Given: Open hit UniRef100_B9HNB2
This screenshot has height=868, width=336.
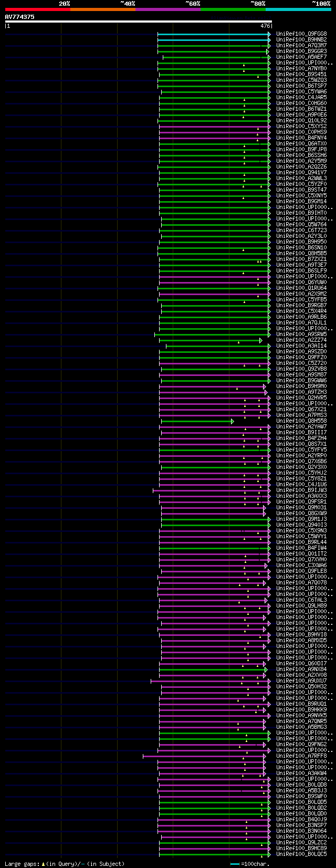Looking at the screenshot, I should tap(301, 39).
